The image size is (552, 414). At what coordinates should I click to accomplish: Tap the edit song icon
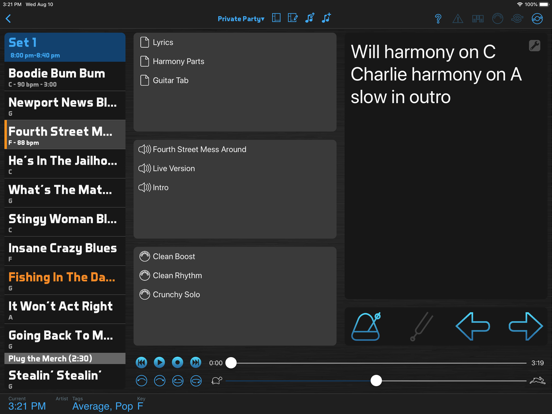pos(310,18)
